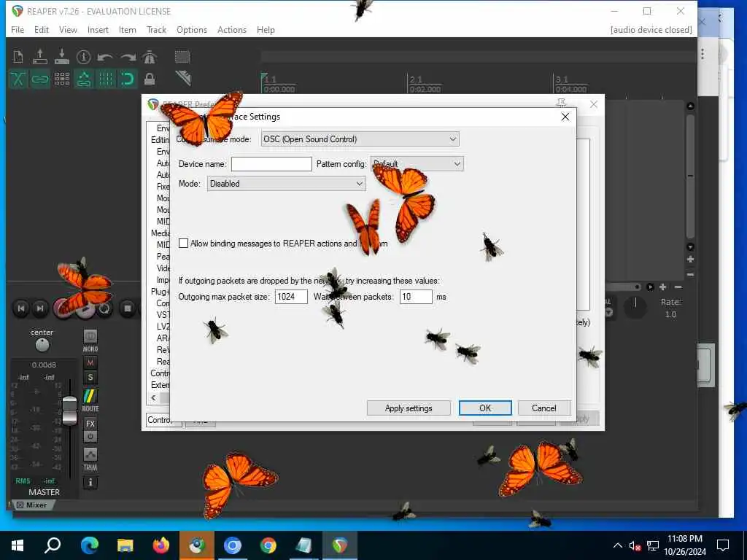This screenshot has height=560, width=747.
Task: Open the Edit menu
Action: tap(42, 29)
